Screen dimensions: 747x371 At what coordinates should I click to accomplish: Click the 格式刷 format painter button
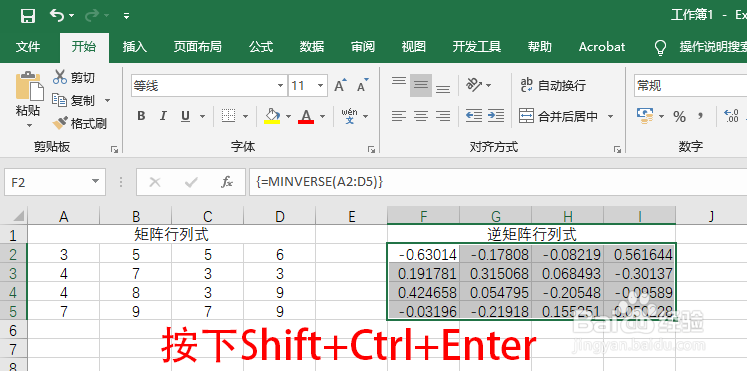79,124
